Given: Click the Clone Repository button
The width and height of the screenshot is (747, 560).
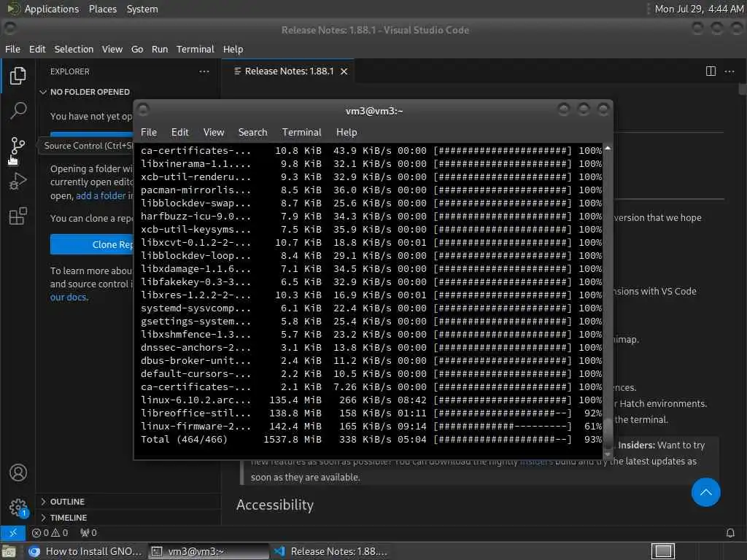Looking at the screenshot, I should point(91,244).
